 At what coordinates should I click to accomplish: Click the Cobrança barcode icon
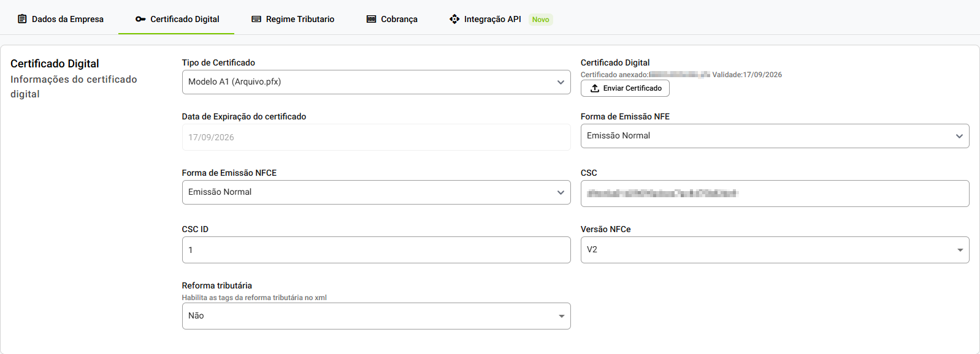coord(371,19)
